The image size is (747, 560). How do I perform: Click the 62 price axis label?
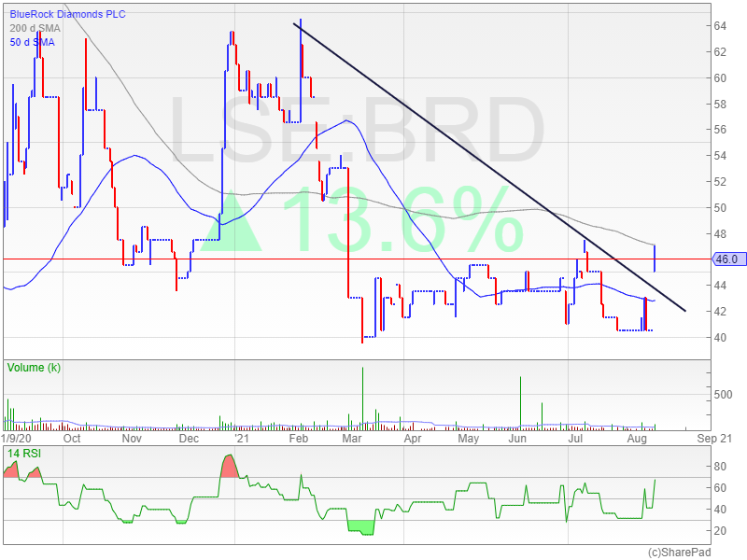coord(720,52)
